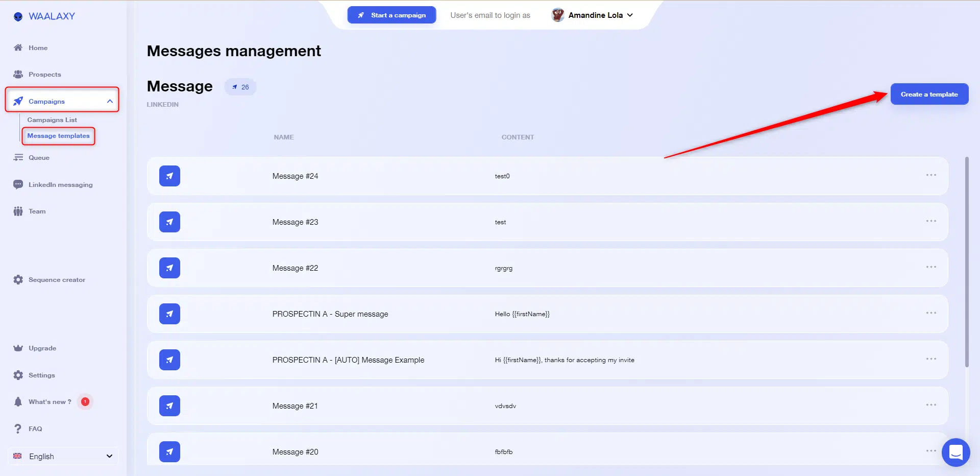
Task: Open the three-dot menu for Message #23
Action: tap(931, 221)
